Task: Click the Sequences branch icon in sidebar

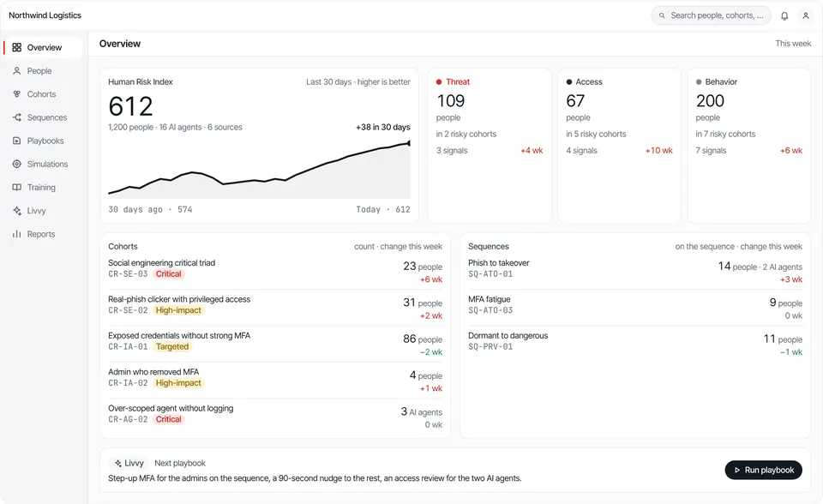Action: [x=17, y=117]
